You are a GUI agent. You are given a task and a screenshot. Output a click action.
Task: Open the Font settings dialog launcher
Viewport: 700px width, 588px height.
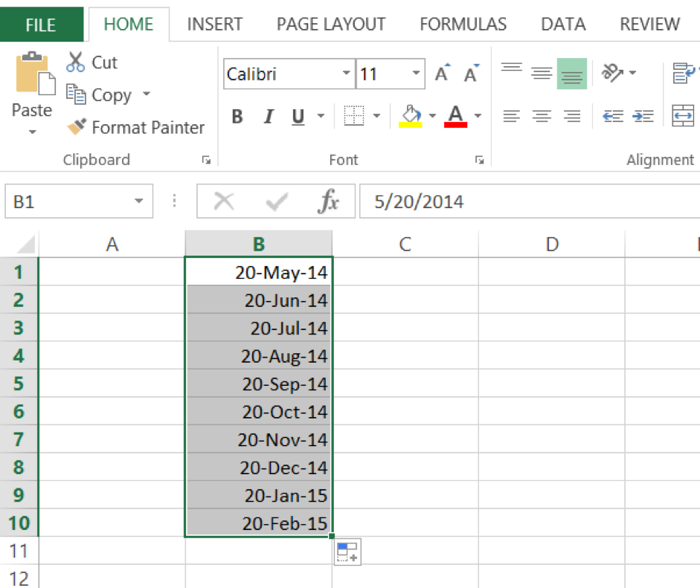pyautogui.click(x=479, y=160)
